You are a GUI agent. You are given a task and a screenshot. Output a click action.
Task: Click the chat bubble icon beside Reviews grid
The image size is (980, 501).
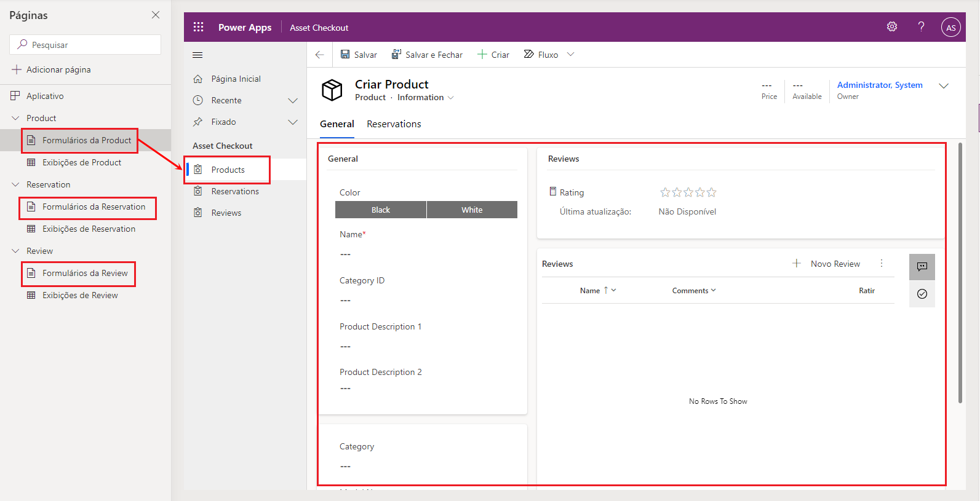click(922, 267)
